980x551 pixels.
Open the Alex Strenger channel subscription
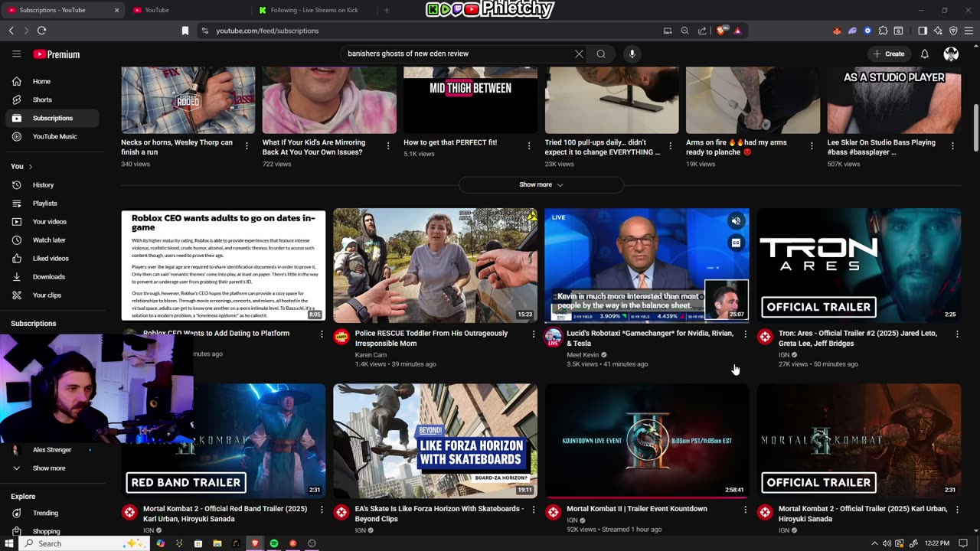point(52,450)
